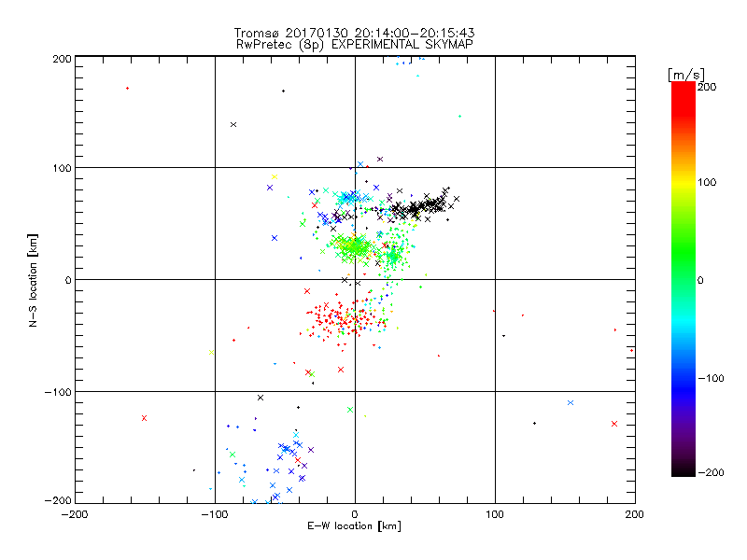Viewport: 747px width, 560px height.
Task: Click the colorbar label '200' at top
Action: (x=707, y=87)
